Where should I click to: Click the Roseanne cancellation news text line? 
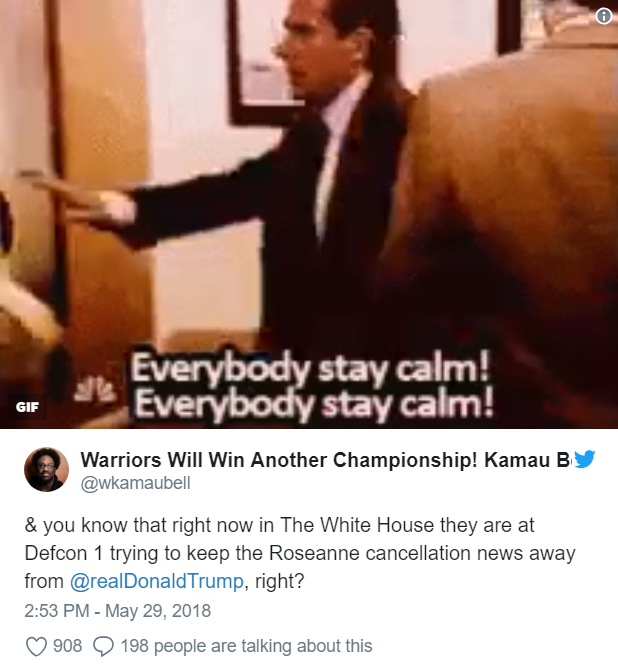click(300, 553)
